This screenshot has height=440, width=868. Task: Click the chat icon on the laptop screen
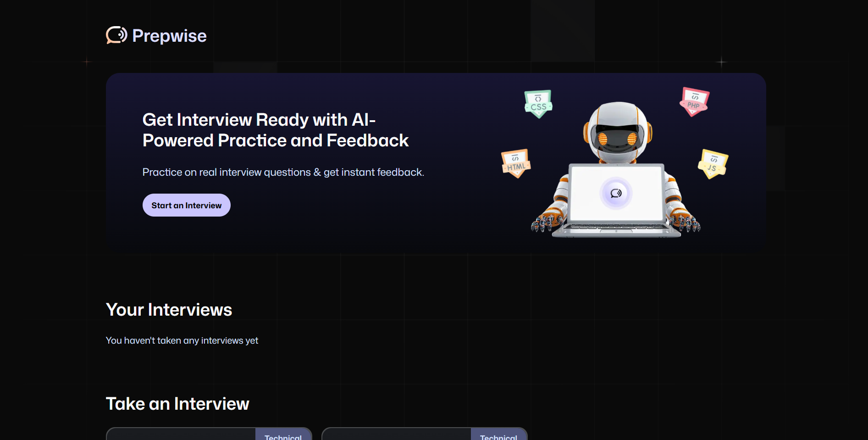pyautogui.click(x=616, y=193)
